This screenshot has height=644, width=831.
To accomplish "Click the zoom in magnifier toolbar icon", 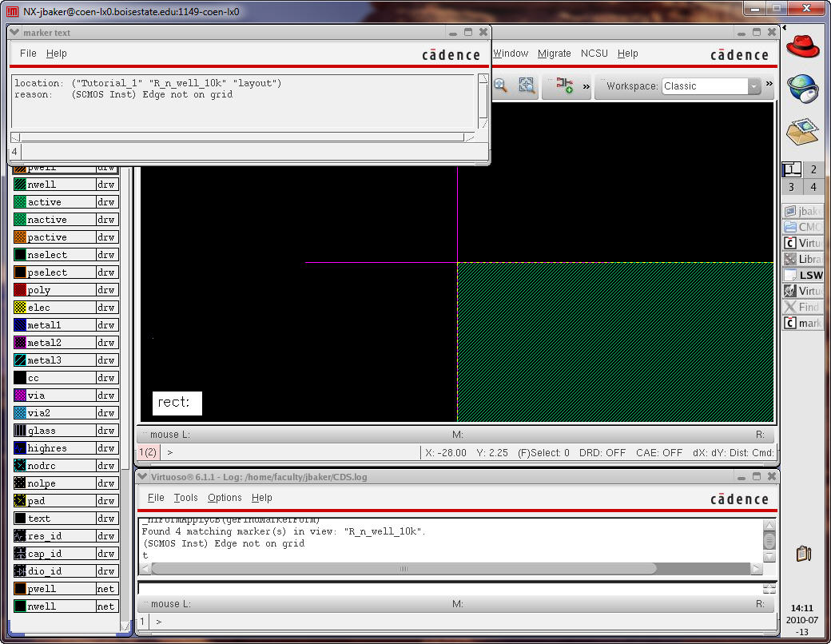I will (501, 85).
